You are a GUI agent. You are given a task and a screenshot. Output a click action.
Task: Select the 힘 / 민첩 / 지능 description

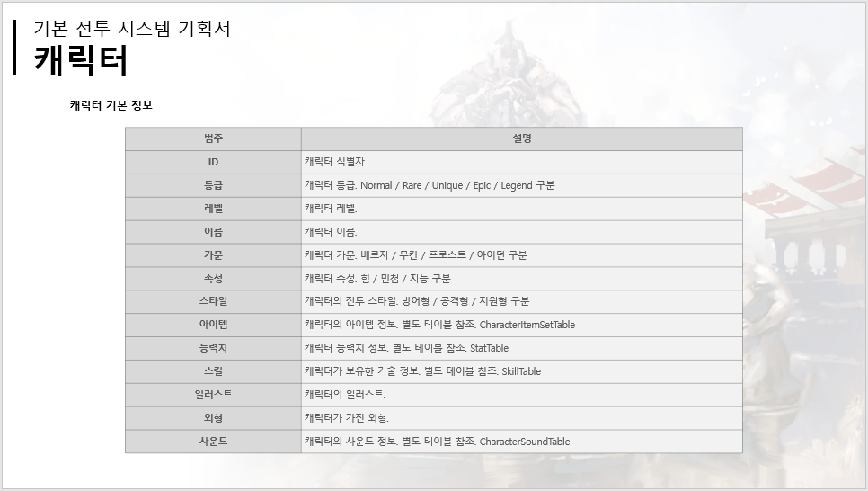377,278
